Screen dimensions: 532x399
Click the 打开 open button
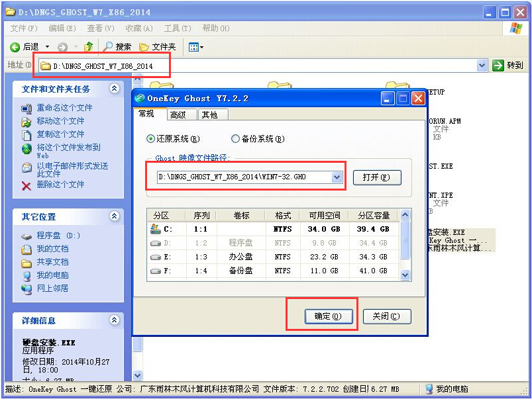[377, 177]
